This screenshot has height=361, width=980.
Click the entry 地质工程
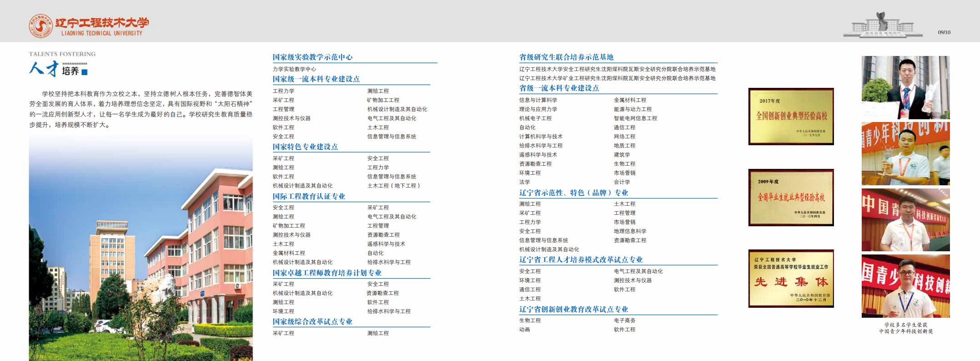(625, 146)
